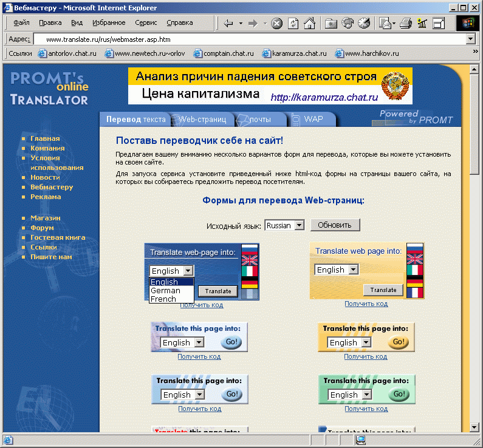
Task: Open www.newtech.ru~orlov bookmark
Action: coord(145,53)
